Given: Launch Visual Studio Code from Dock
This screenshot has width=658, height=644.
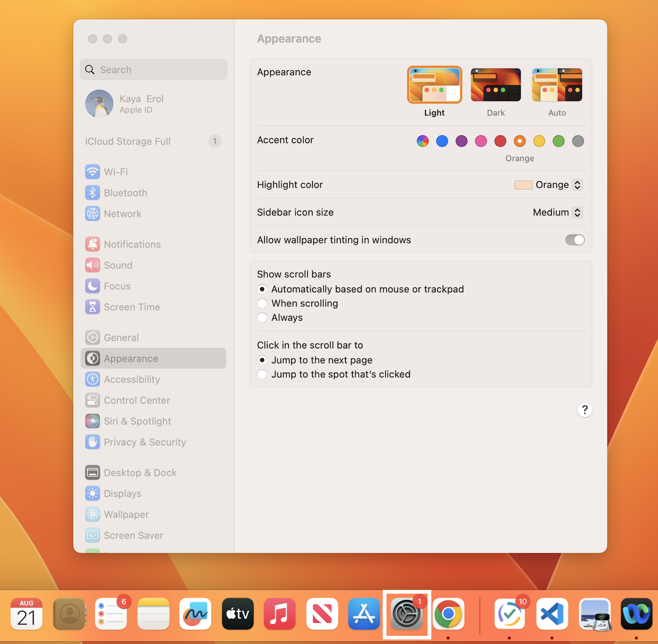Looking at the screenshot, I should pos(552,614).
